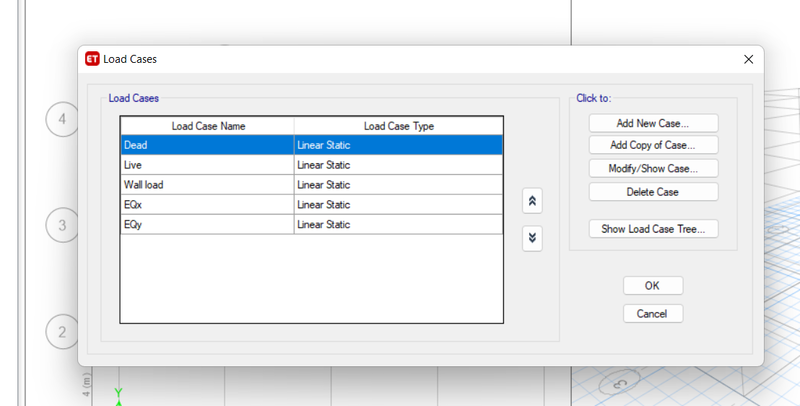This screenshot has height=406, width=800.
Task: Confirm with the OK button
Action: tap(653, 286)
